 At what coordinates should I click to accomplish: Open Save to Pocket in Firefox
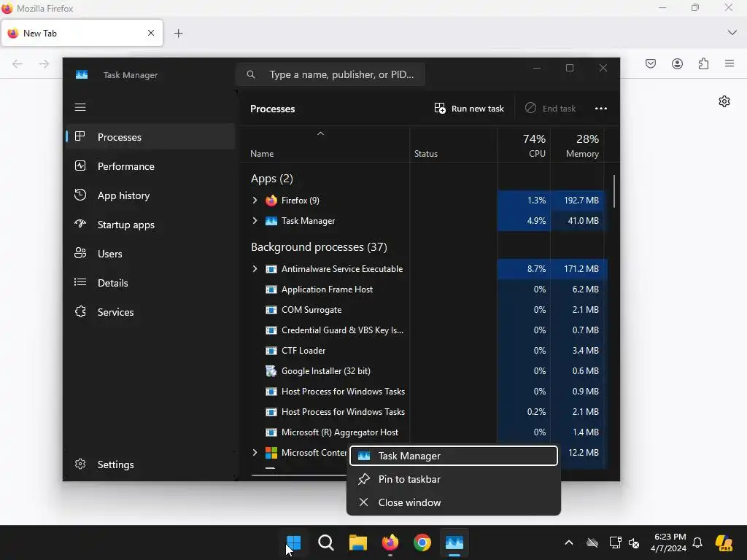coord(650,63)
